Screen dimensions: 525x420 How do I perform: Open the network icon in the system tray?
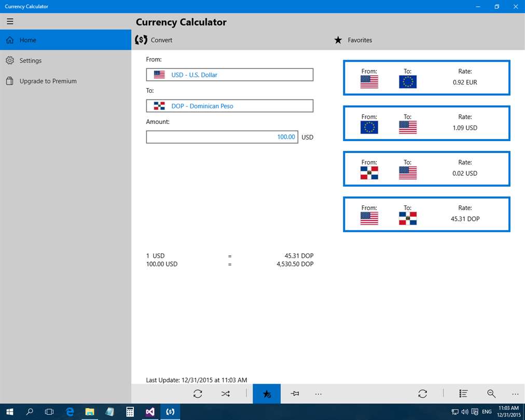click(455, 412)
